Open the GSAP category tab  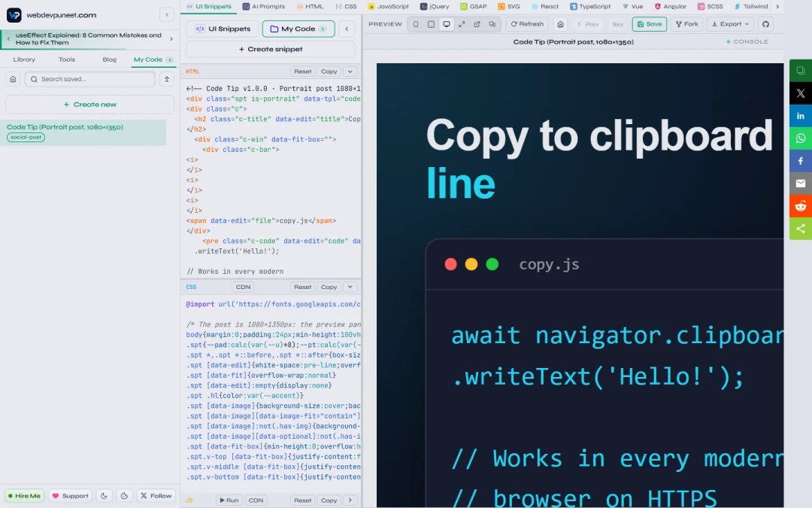click(x=474, y=6)
